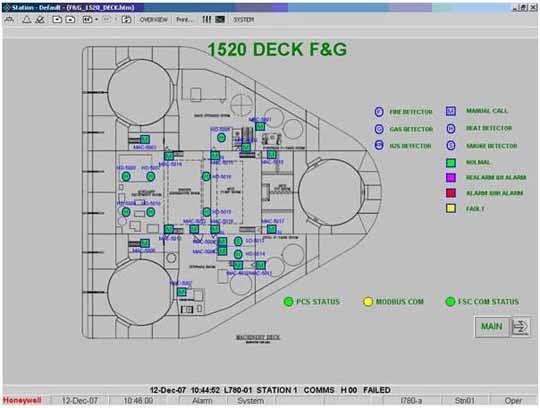Viewport: 540px width, 408px height.
Task: Select the FSC COM STATUS green indicator
Action: coord(450,302)
